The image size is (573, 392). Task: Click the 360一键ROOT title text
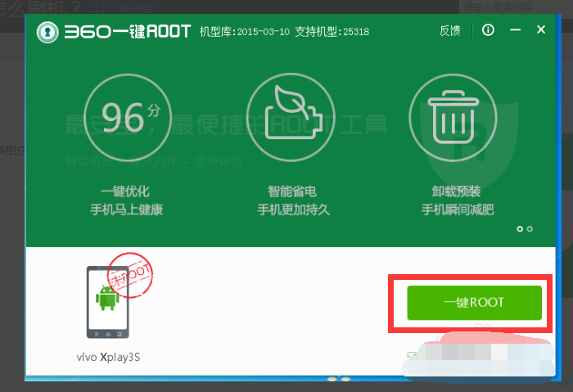tap(128, 32)
